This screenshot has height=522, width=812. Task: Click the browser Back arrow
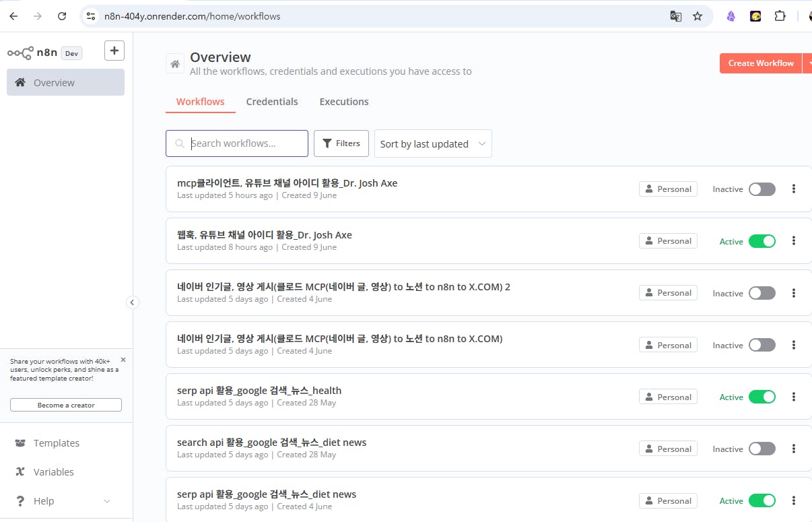(x=13, y=16)
